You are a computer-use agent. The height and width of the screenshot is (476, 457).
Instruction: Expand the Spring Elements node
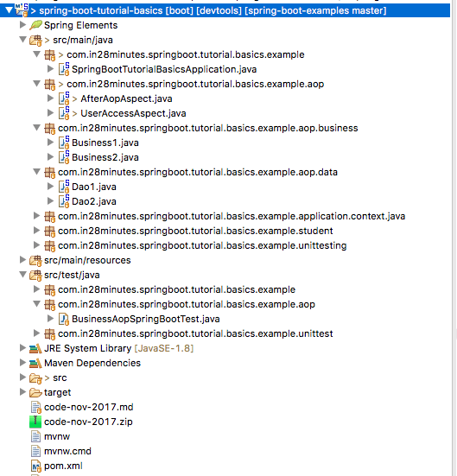(22, 24)
